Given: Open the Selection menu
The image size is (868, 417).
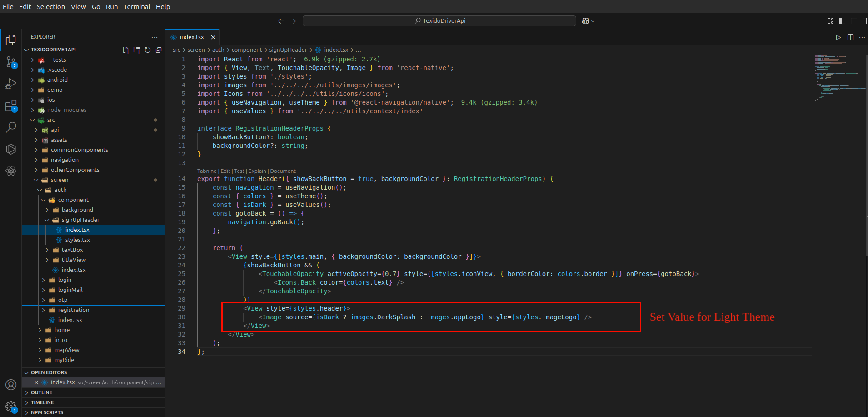Looking at the screenshot, I should [x=50, y=7].
